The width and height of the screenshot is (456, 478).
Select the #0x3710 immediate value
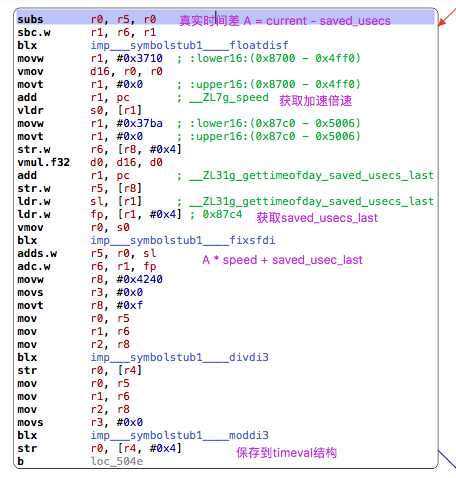pyautogui.click(x=139, y=58)
